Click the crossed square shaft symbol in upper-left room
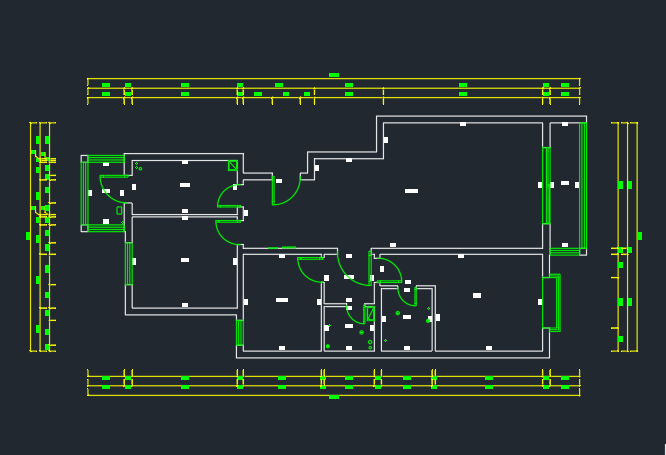The height and width of the screenshot is (455, 666). click(x=233, y=166)
